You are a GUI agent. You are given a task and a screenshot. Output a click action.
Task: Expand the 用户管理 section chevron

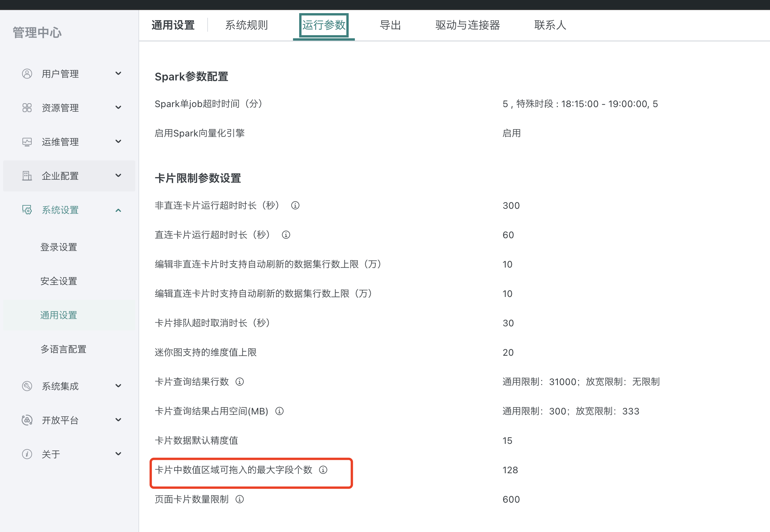coord(119,73)
